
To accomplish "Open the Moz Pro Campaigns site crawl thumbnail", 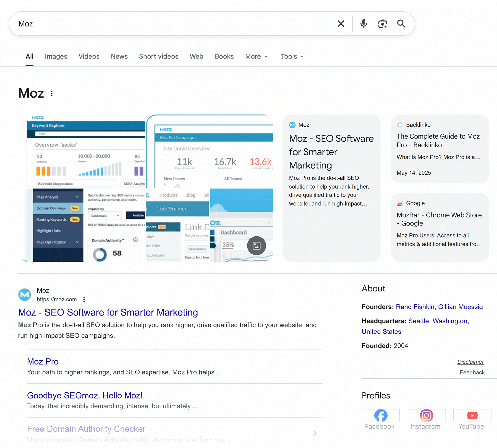I will click(x=210, y=151).
